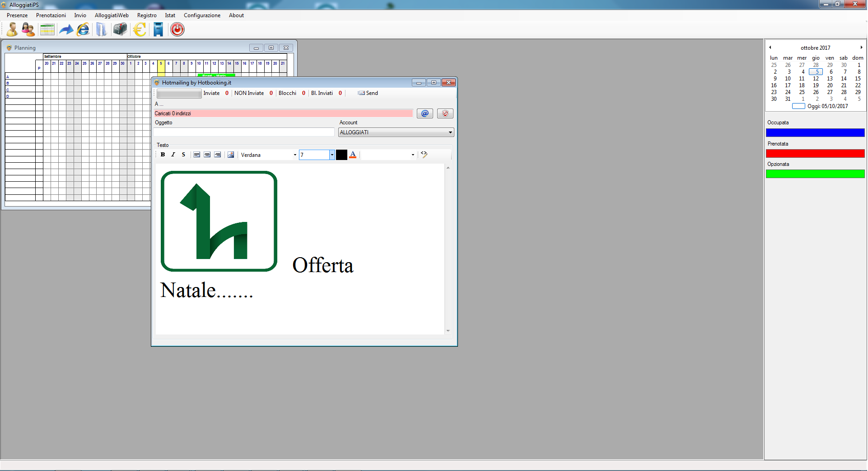This screenshot has width=868, height=471.
Task: Open HTML source edit pencil icon
Action: point(424,155)
